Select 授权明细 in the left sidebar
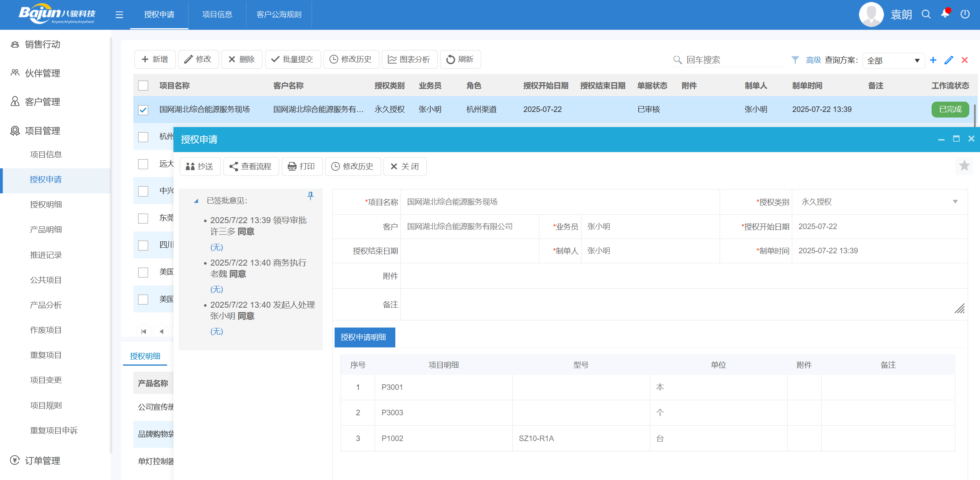Screen dimensions: 980x480 coord(46,204)
